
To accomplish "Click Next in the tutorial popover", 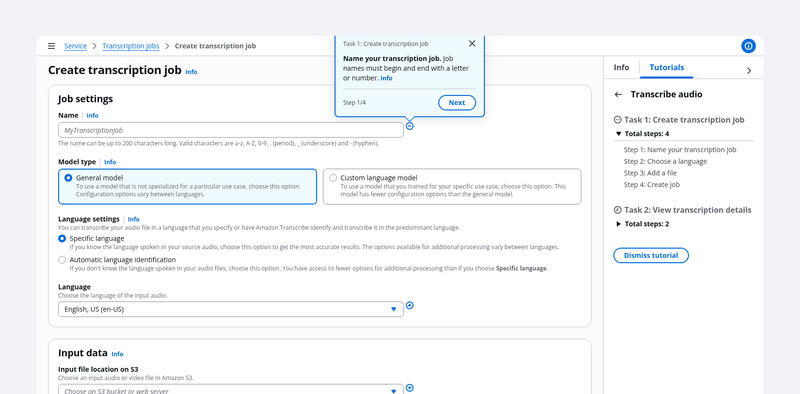I will pos(457,103).
